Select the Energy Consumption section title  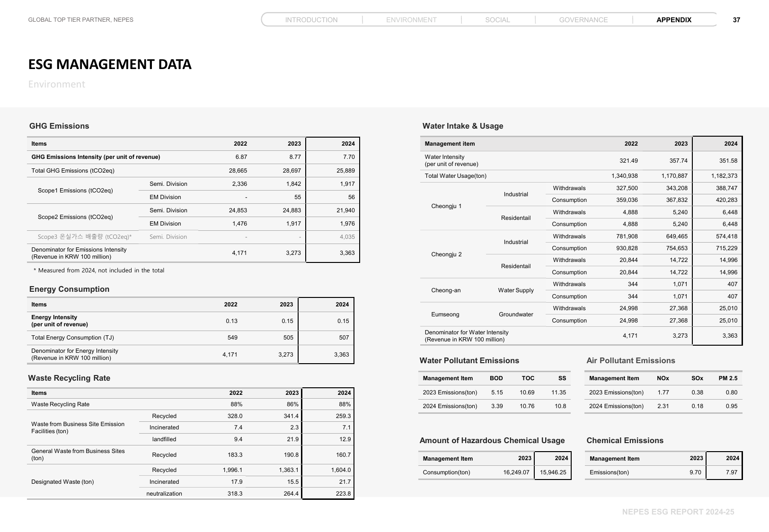click(69, 289)
